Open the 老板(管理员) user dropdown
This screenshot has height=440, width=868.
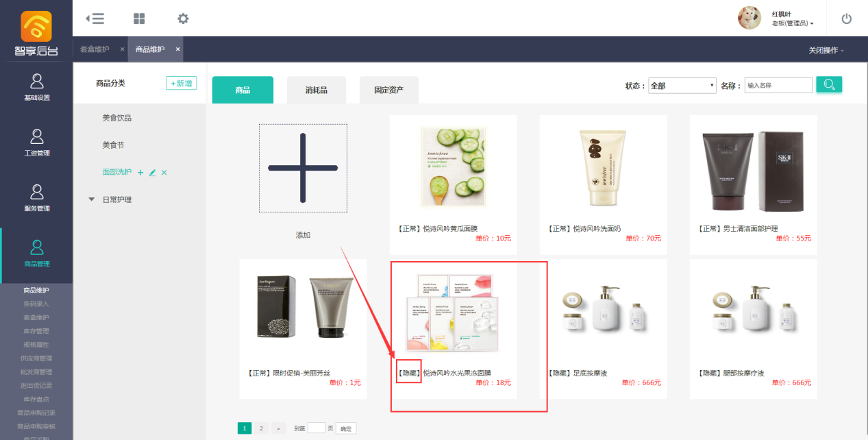(x=793, y=23)
